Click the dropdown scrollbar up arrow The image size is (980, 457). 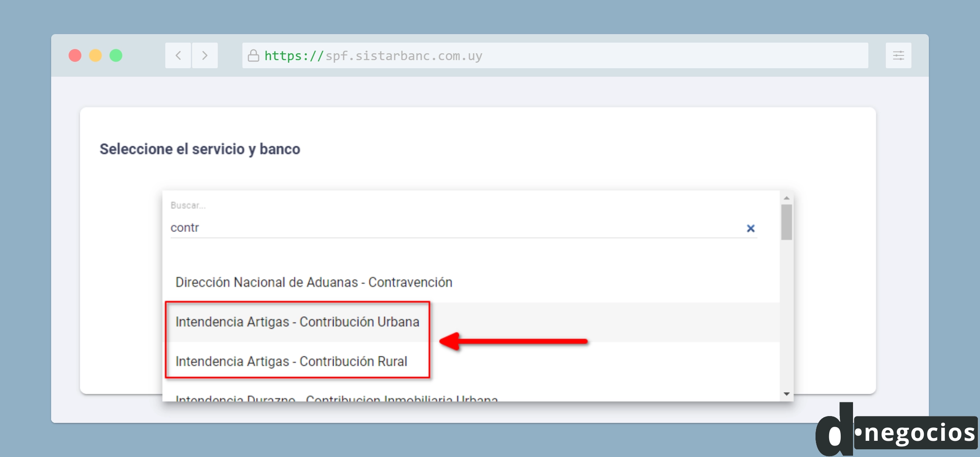point(787,198)
